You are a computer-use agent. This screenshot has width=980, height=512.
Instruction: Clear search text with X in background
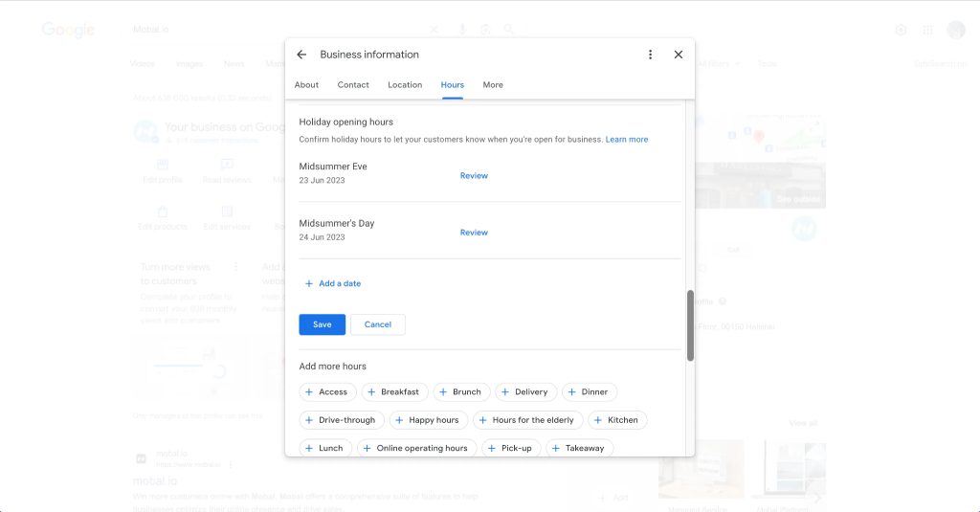click(x=434, y=30)
